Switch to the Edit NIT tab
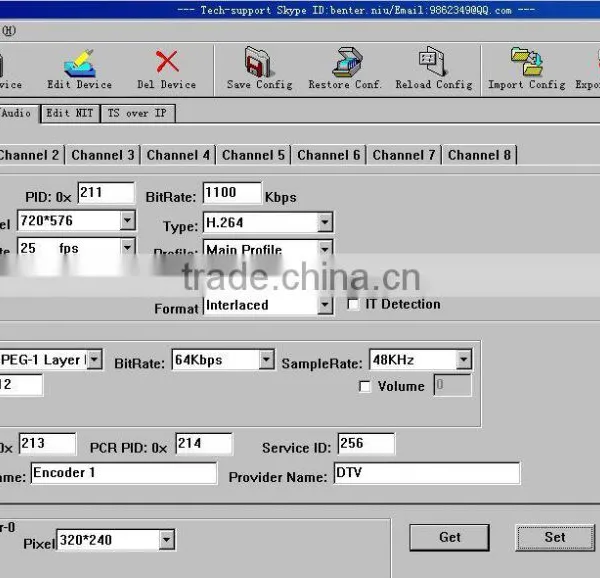600x578 pixels. point(70,113)
